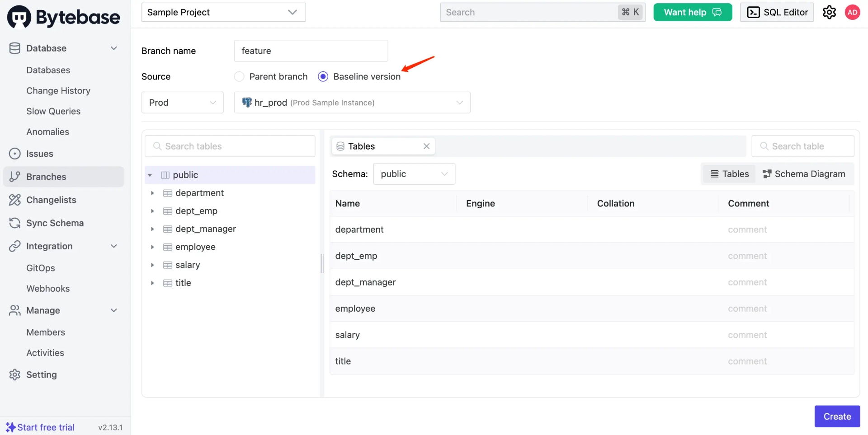Open Slow Queries in the sidebar
Image resolution: width=868 pixels, height=435 pixels.
(x=53, y=111)
